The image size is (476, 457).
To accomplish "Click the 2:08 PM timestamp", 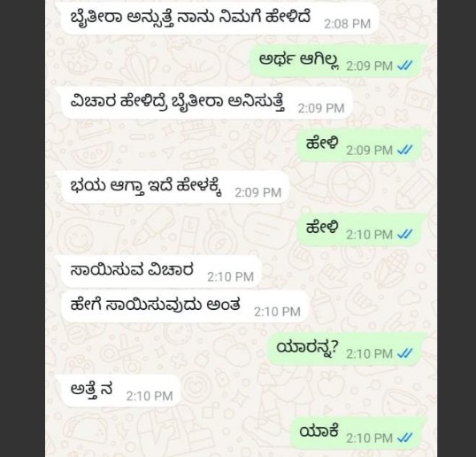I will point(348,24).
